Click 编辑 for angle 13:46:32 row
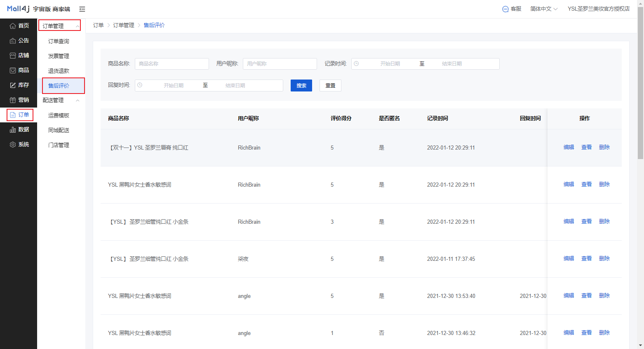 pos(569,333)
